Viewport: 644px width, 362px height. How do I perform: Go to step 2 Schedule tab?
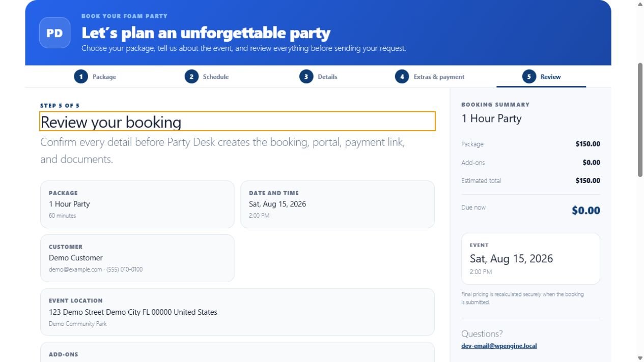(207, 77)
